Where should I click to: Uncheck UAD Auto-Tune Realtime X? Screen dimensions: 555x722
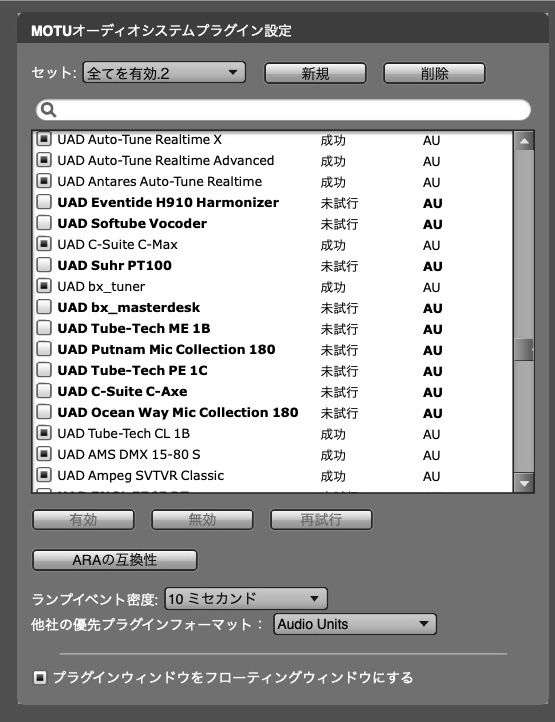pos(44,139)
